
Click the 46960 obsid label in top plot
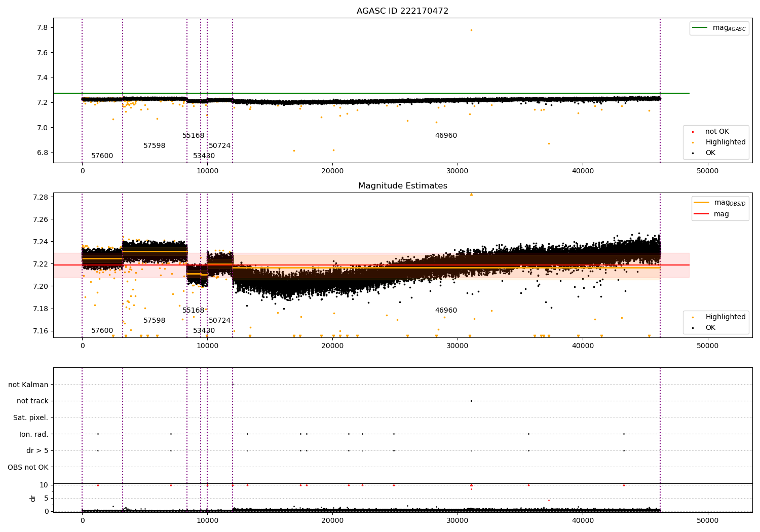(x=446, y=136)
